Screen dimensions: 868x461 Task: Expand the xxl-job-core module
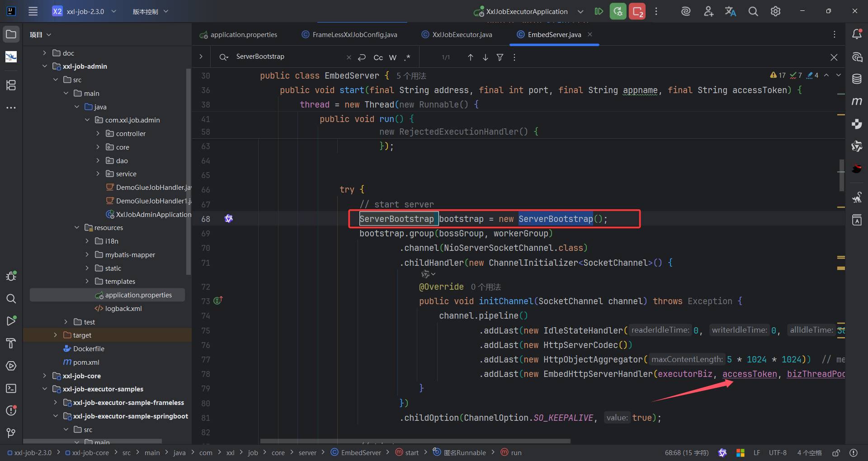[x=44, y=376]
